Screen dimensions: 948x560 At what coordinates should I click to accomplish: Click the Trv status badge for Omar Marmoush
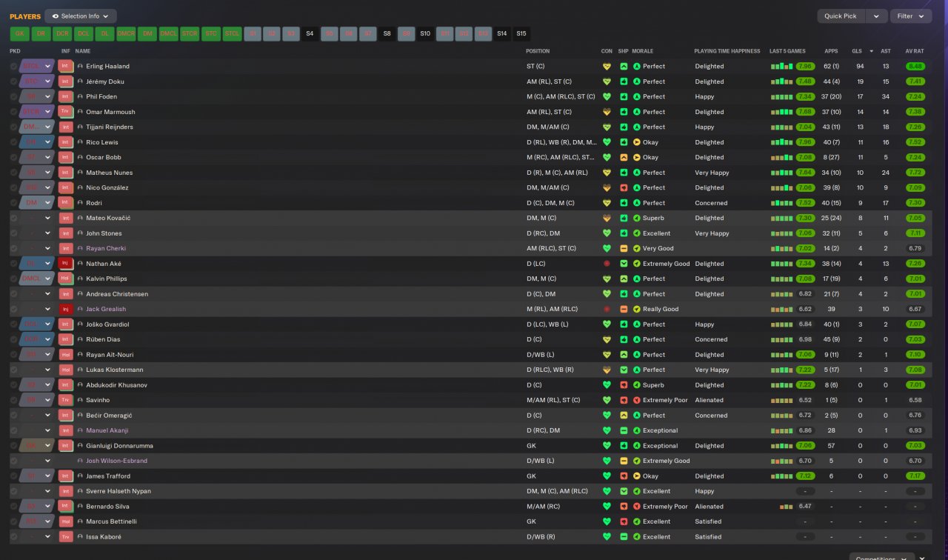click(65, 112)
